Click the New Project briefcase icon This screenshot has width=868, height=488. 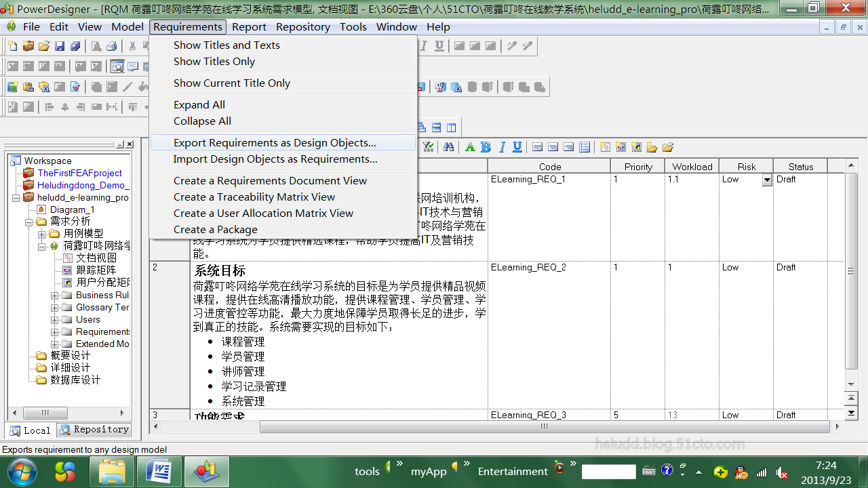(x=28, y=46)
